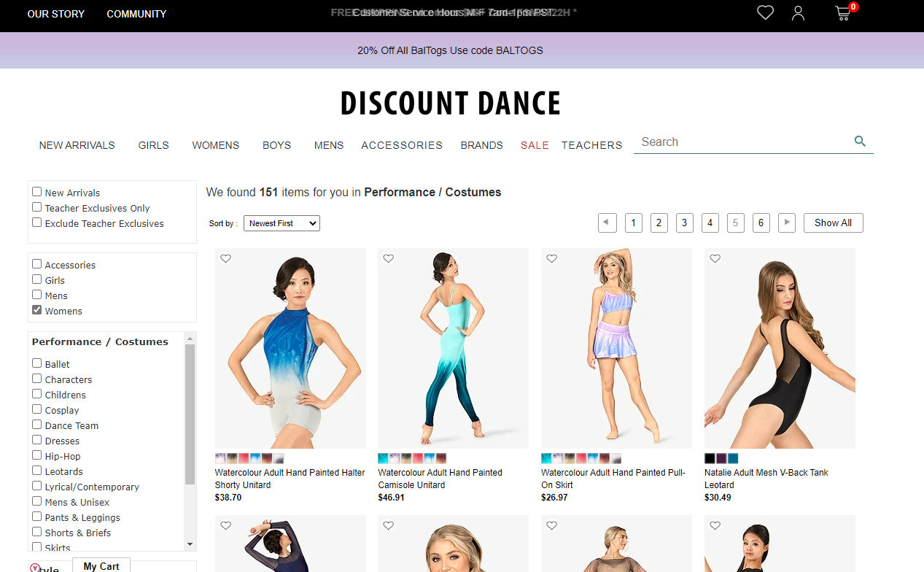This screenshot has height=572, width=924.
Task: Click the DISCOUNT DANCE logo
Action: point(450,104)
